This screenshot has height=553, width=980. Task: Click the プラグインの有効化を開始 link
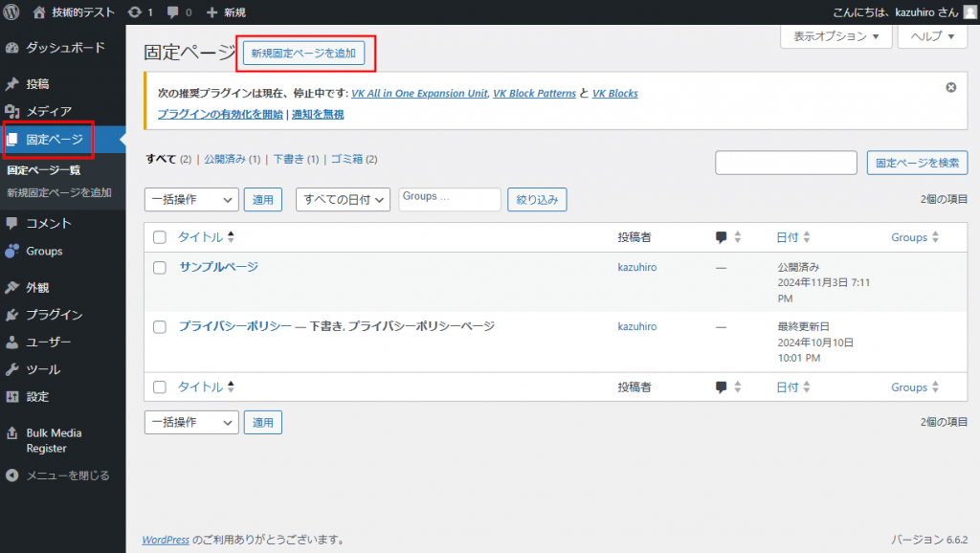219,114
